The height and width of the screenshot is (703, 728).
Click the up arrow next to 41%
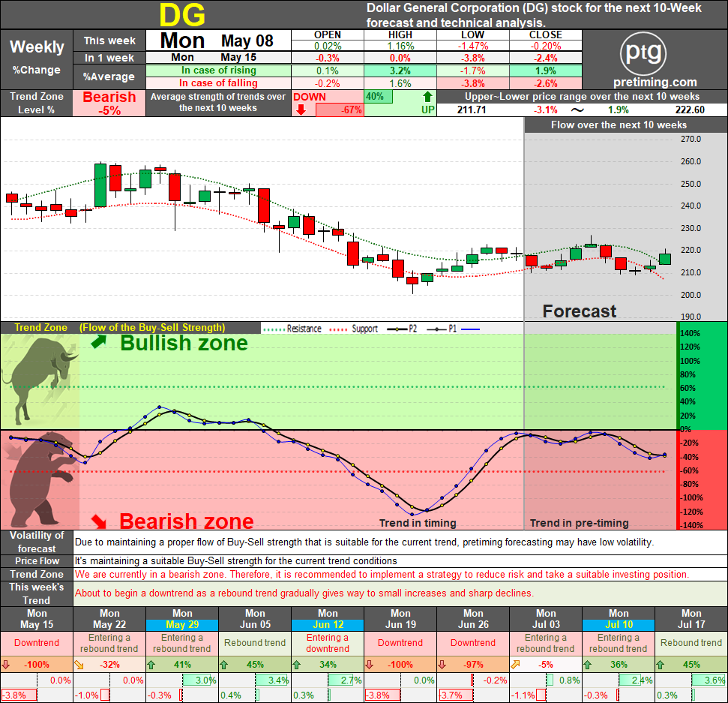click(x=151, y=665)
